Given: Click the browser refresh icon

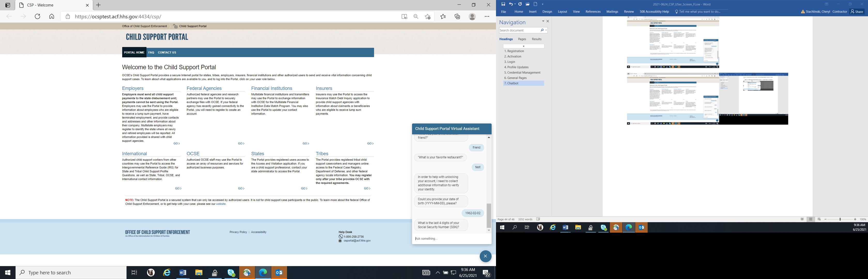Looking at the screenshot, I should (x=37, y=17).
